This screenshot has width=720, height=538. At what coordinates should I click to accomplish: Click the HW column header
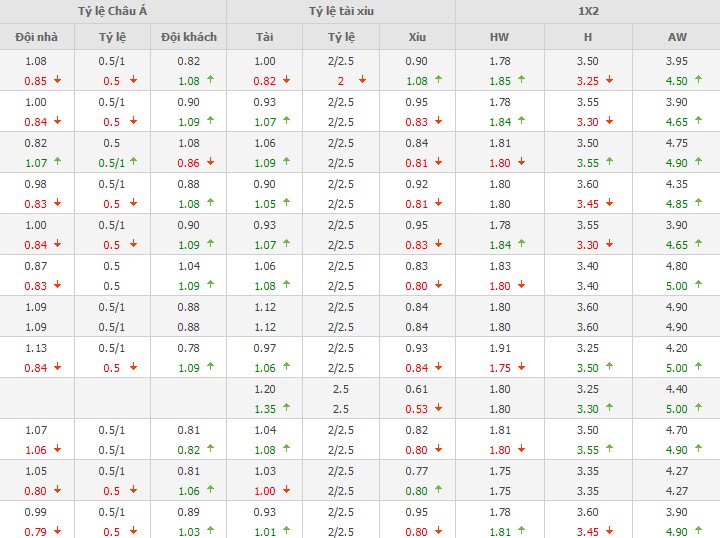click(x=499, y=37)
